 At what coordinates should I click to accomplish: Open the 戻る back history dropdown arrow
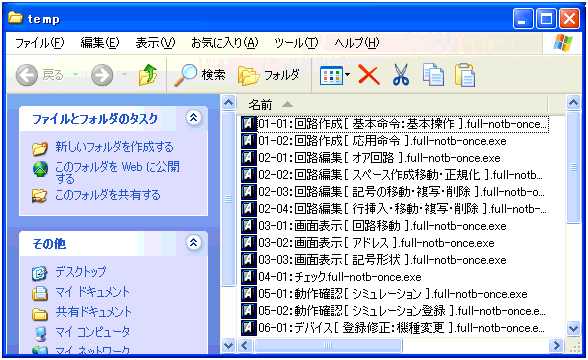(x=76, y=75)
